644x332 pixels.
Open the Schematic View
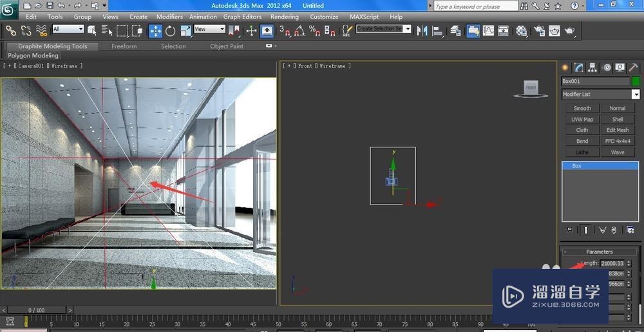[503, 31]
